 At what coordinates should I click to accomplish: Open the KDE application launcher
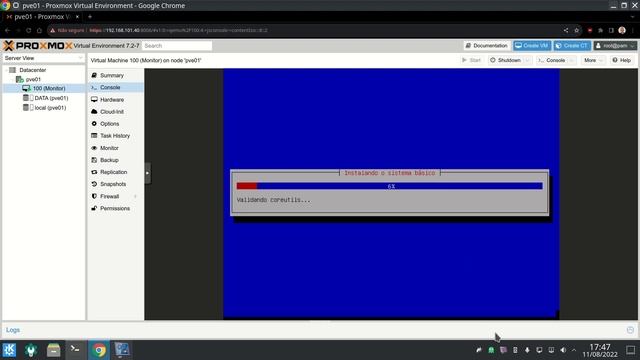pyautogui.click(x=9, y=350)
